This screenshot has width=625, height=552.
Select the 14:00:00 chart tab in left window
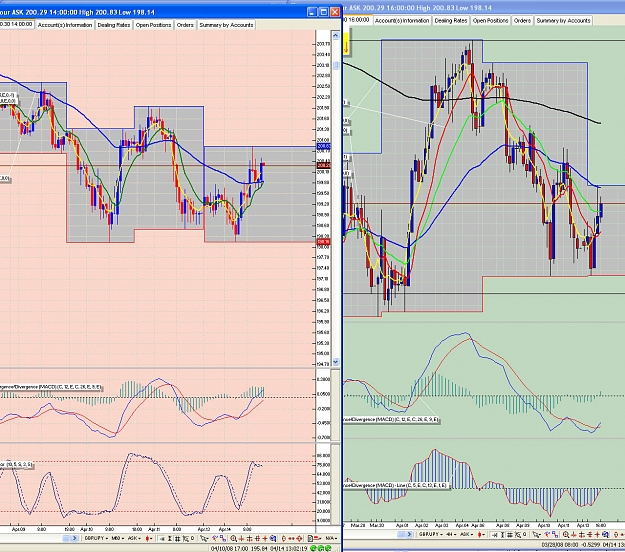[17, 24]
